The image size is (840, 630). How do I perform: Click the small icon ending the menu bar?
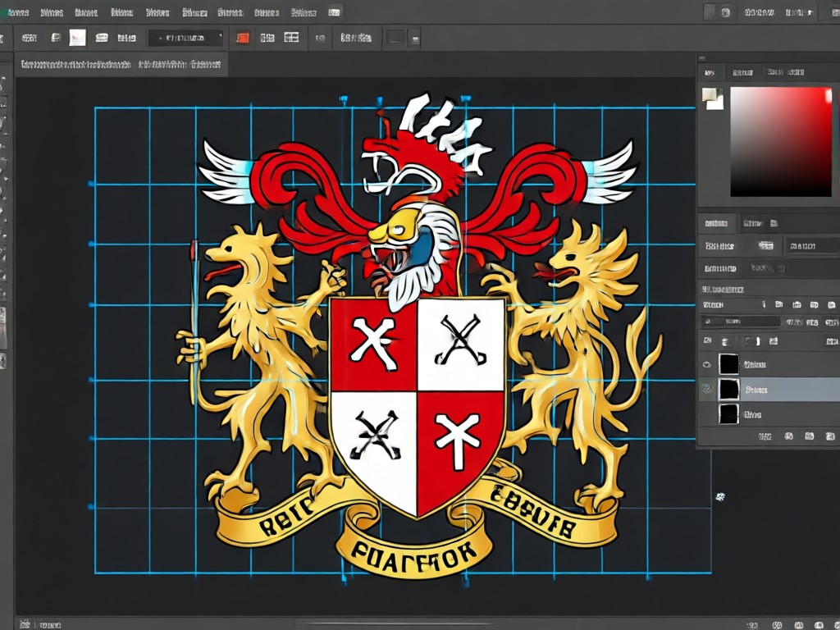click(x=335, y=12)
